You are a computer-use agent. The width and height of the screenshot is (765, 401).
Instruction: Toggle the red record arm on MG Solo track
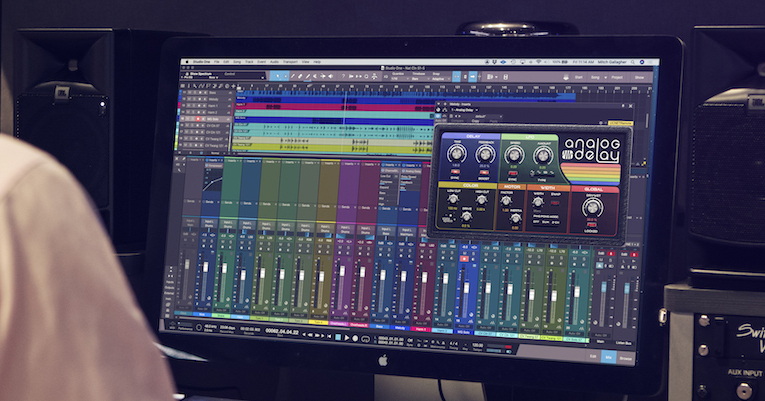[x=198, y=119]
